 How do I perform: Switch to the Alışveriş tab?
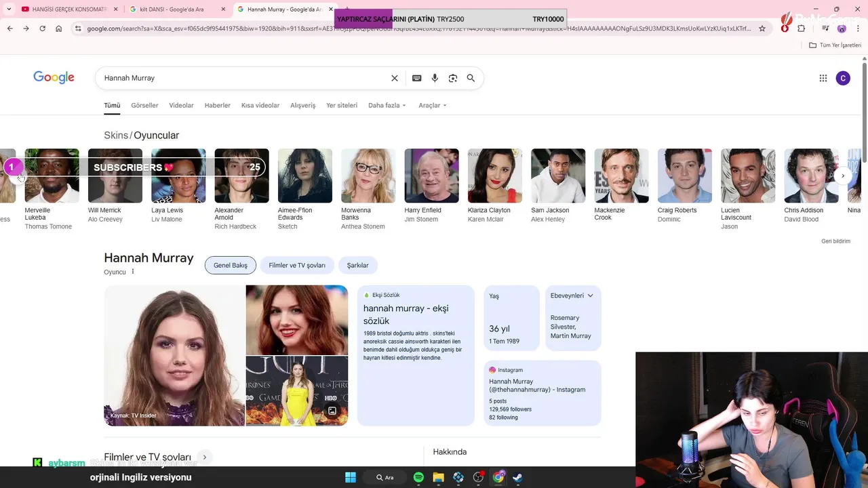[x=303, y=105]
